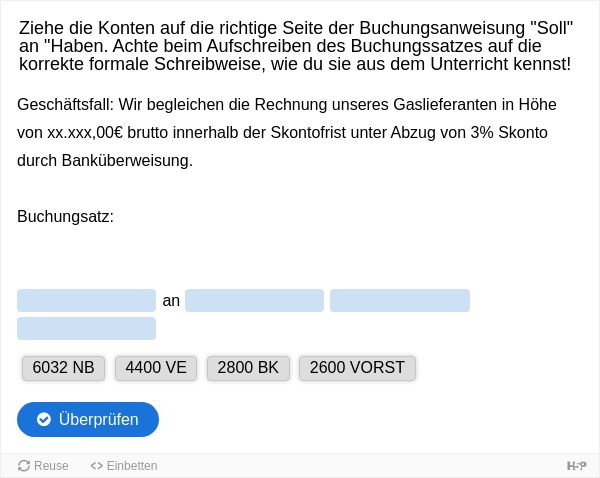Image resolution: width=600 pixels, height=478 pixels.
Task: Check answers with the Überprüfen button
Action: (88, 419)
